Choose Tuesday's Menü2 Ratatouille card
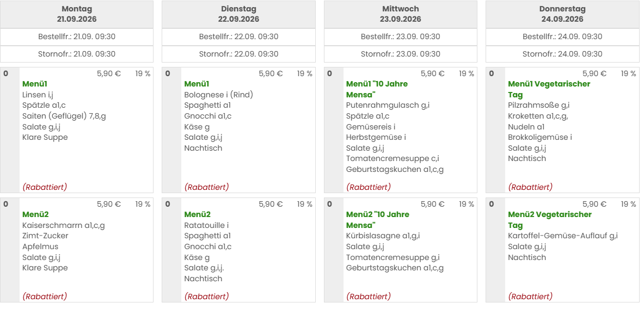This screenshot has width=644, height=309. (x=238, y=250)
